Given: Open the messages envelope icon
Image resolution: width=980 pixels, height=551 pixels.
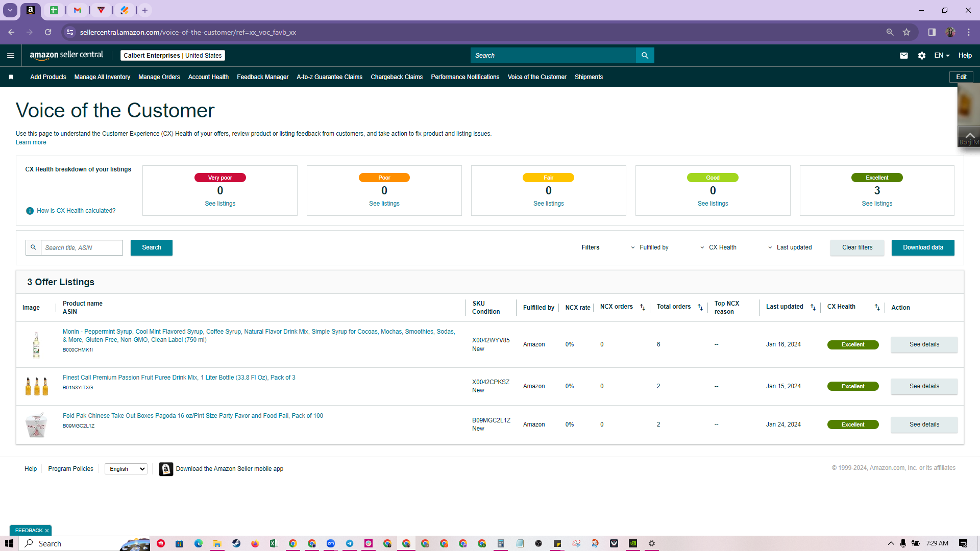Looking at the screenshot, I should coord(903,56).
